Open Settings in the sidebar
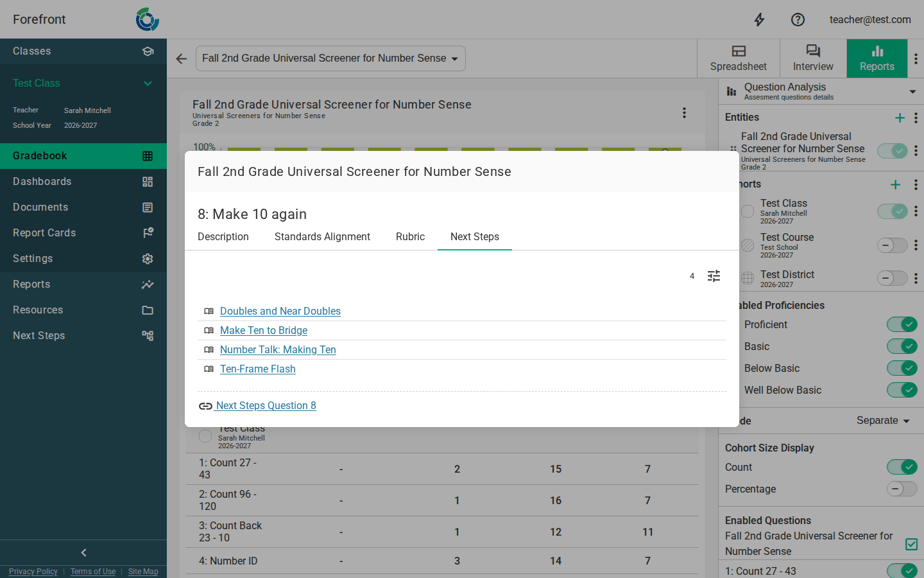The width and height of the screenshot is (924, 578). point(83,258)
